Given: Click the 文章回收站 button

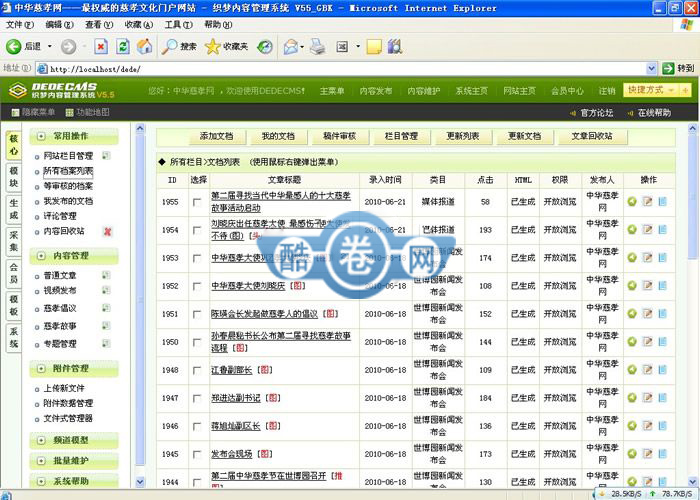Looking at the screenshot, I should (x=592, y=137).
